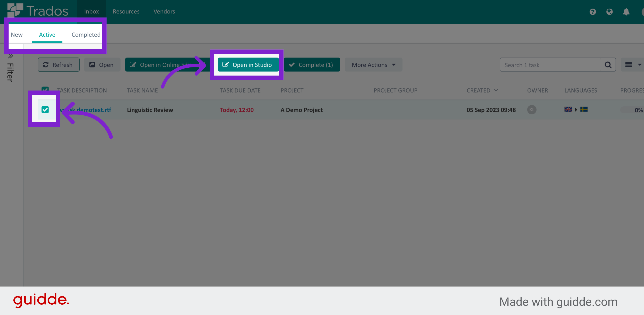Open the list view options icon

pos(629,65)
